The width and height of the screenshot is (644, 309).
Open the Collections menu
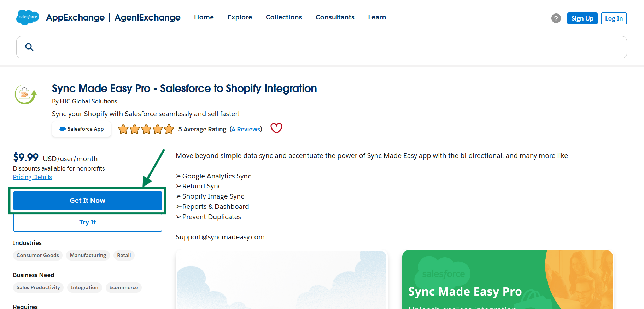[284, 17]
